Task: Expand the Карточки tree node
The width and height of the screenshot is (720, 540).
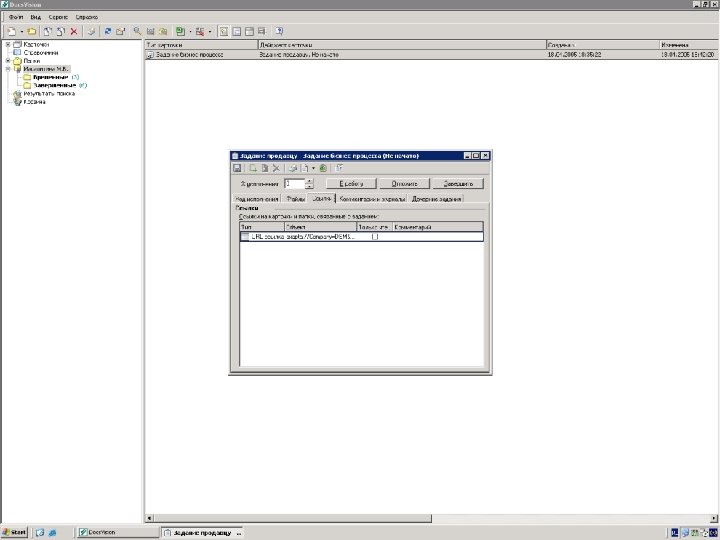Action: pyautogui.click(x=8, y=45)
